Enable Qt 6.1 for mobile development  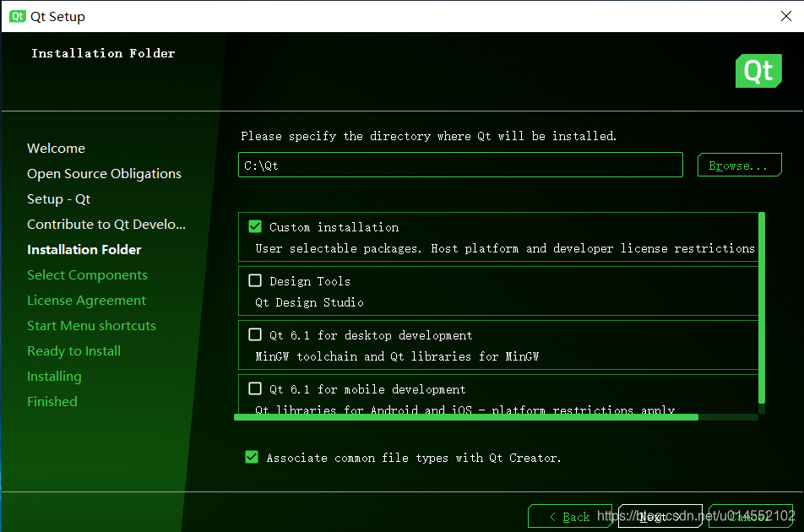pos(255,388)
